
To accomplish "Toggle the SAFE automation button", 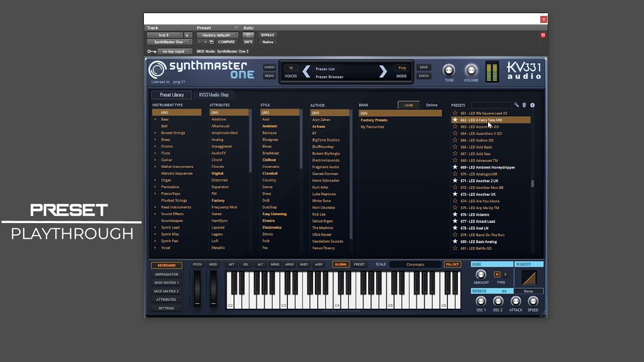I will (x=248, y=42).
